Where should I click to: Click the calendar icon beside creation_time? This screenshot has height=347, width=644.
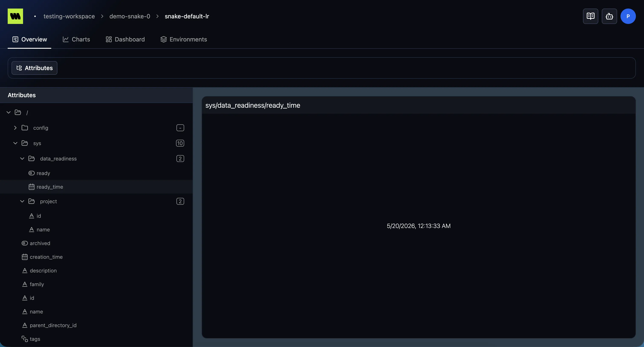25,257
